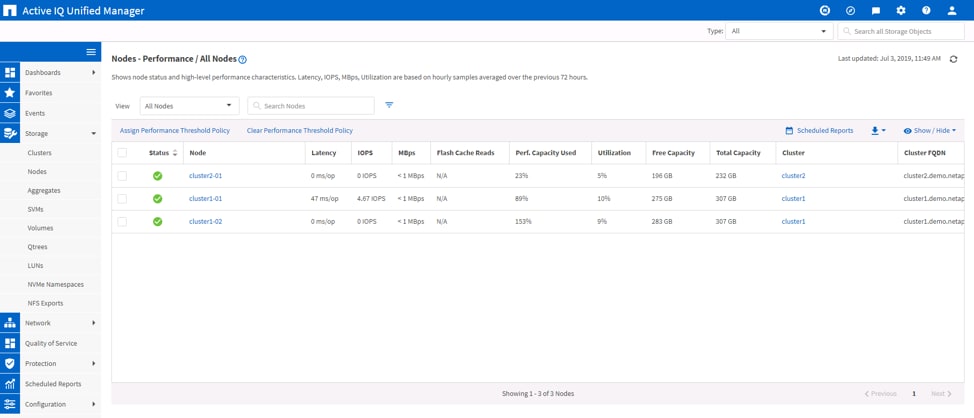Open the compass navigation icon in header
974x418 pixels.
(850, 11)
